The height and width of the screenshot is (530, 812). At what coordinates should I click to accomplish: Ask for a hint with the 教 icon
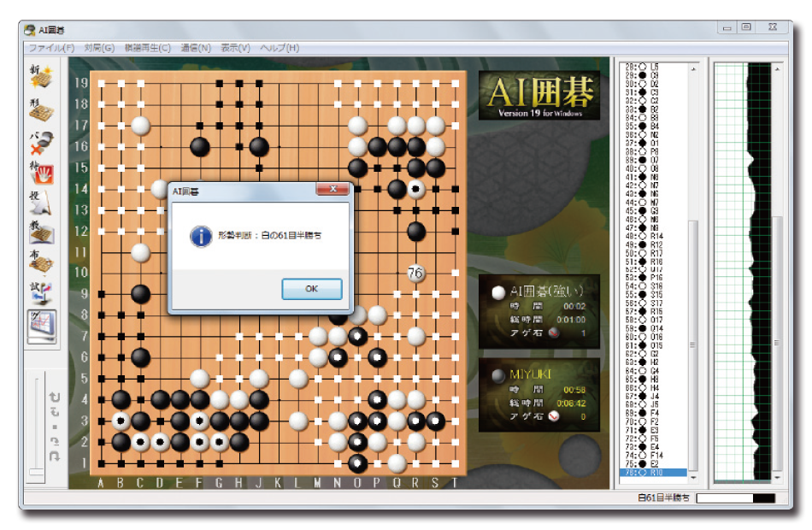41,233
